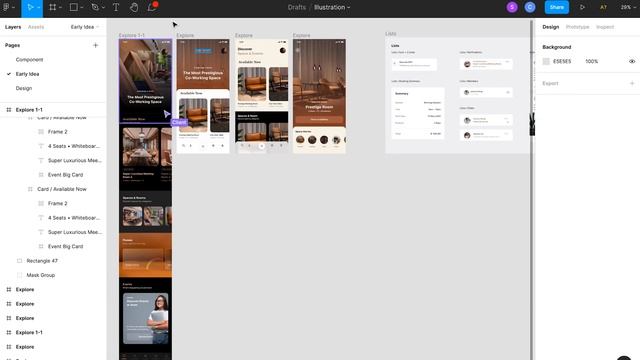Select the Design page

click(24, 88)
